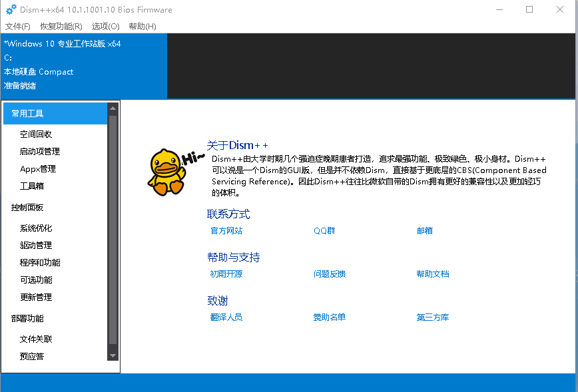Click sidebar scrollbar down arrow
Viewport: 578px width, 392px height.
(113, 355)
